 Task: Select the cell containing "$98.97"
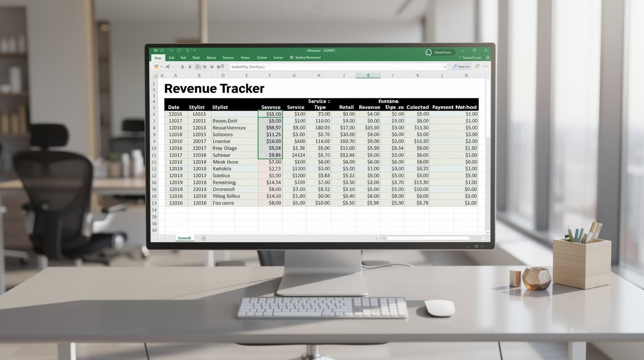point(270,128)
